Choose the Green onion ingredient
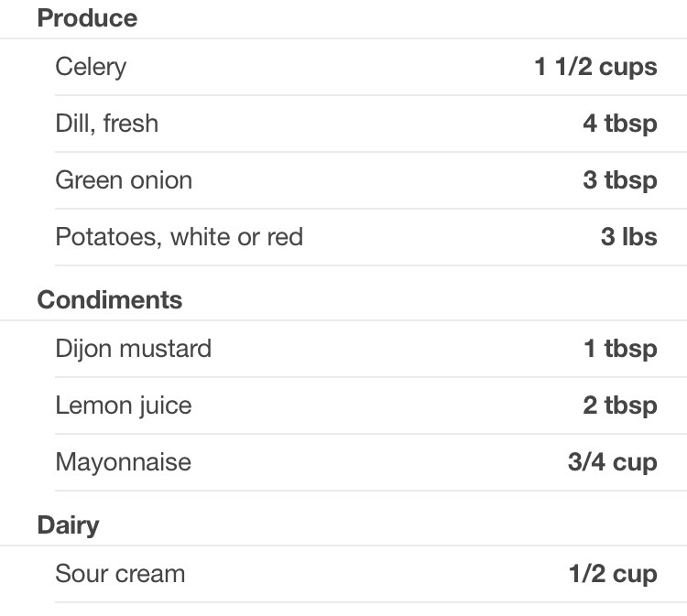 point(124,180)
